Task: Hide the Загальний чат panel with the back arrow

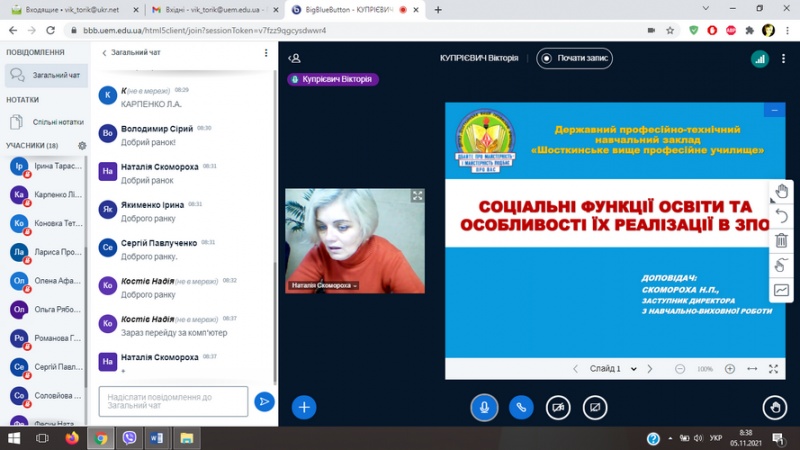Action: tap(131, 53)
